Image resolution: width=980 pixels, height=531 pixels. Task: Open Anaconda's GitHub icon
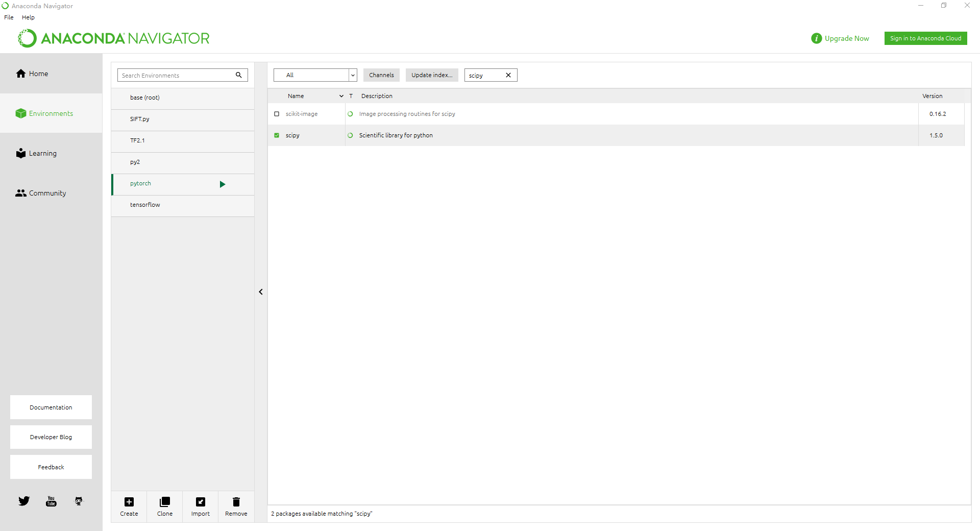click(78, 501)
